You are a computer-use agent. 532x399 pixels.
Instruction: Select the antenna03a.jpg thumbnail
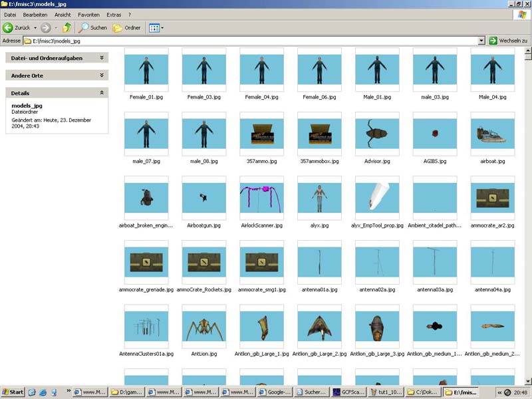coord(435,262)
